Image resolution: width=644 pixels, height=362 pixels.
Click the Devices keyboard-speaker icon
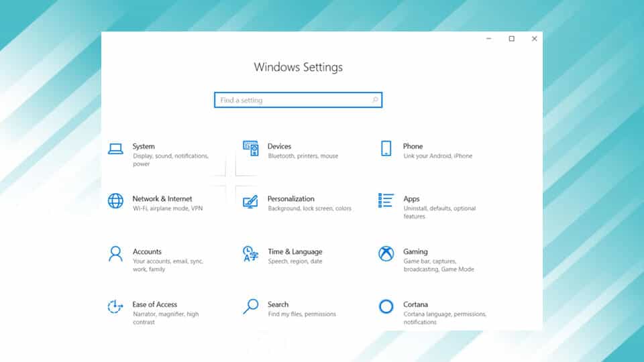click(250, 148)
